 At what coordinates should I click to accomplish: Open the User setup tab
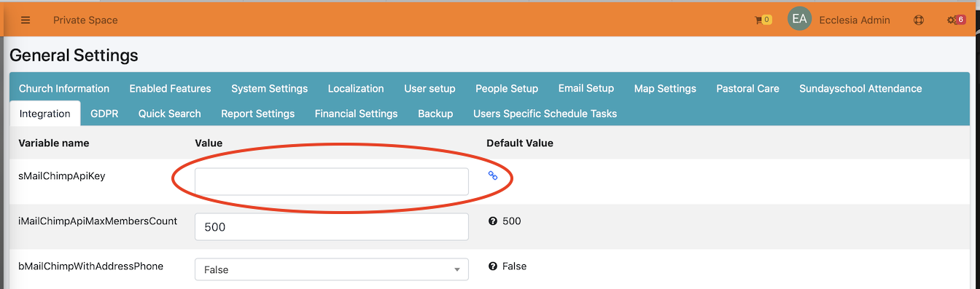[429, 88]
